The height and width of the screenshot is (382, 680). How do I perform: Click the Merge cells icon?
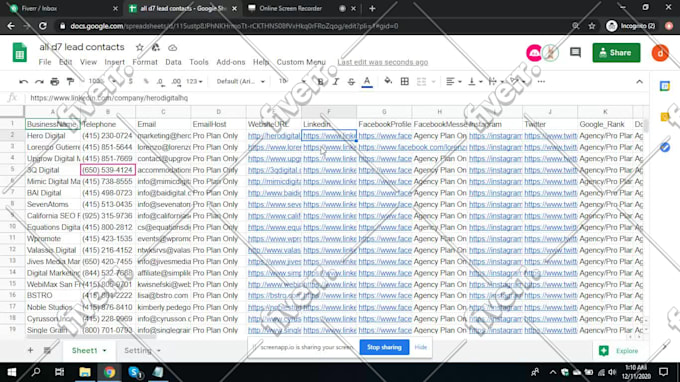point(422,82)
